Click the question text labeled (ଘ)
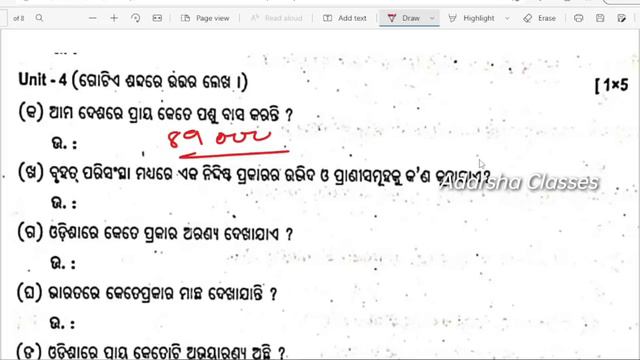 147,293
